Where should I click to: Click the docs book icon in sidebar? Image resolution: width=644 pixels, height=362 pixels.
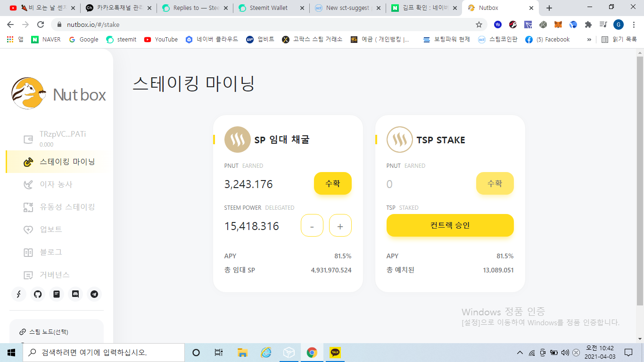click(57, 294)
